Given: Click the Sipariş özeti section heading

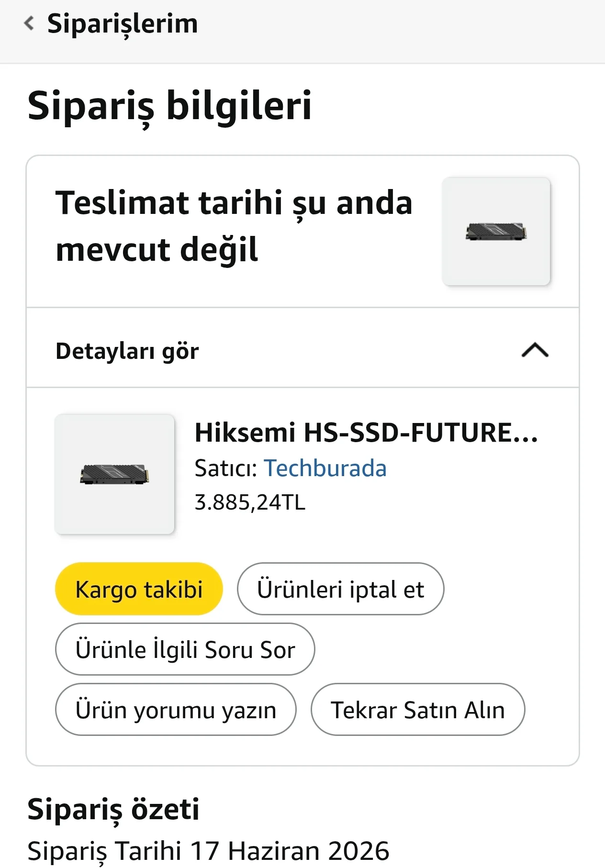Looking at the screenshot, I should coord(113,810).
